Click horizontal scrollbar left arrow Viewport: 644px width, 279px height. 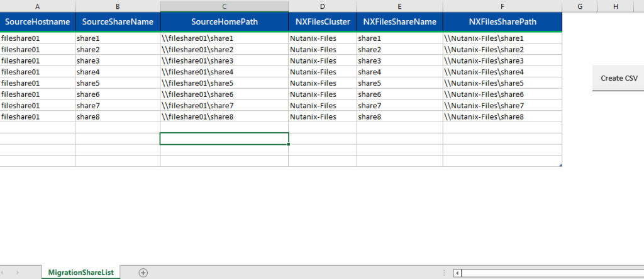click(457, 273)
